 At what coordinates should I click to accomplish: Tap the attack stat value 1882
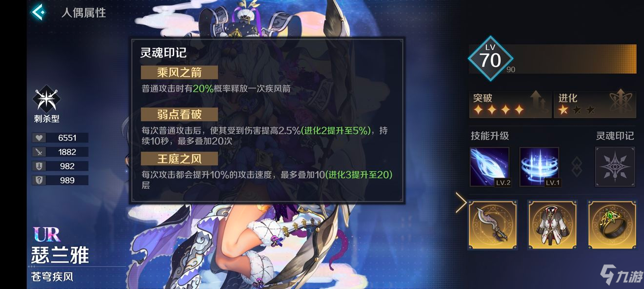pos(67,152)
